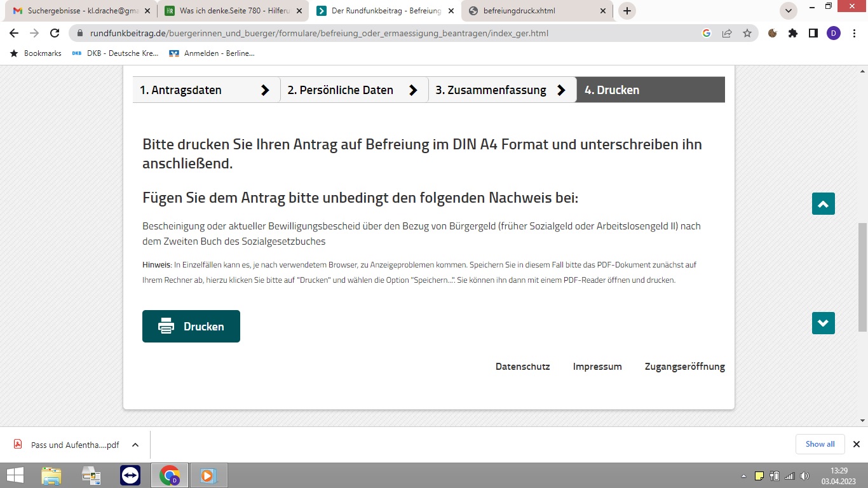The image size is (868, 488).
Task: Open the Impressum link
Action: click(597, 367)
